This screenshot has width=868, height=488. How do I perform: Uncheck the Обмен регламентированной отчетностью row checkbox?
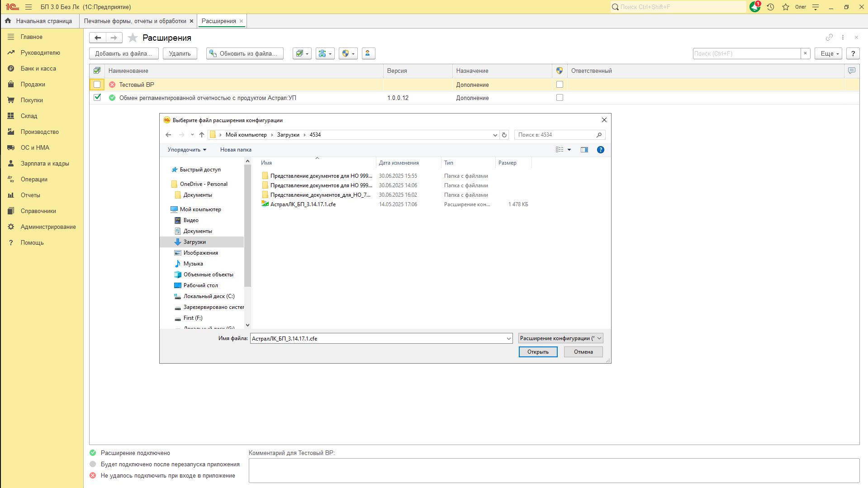click(x=97, y=97)
